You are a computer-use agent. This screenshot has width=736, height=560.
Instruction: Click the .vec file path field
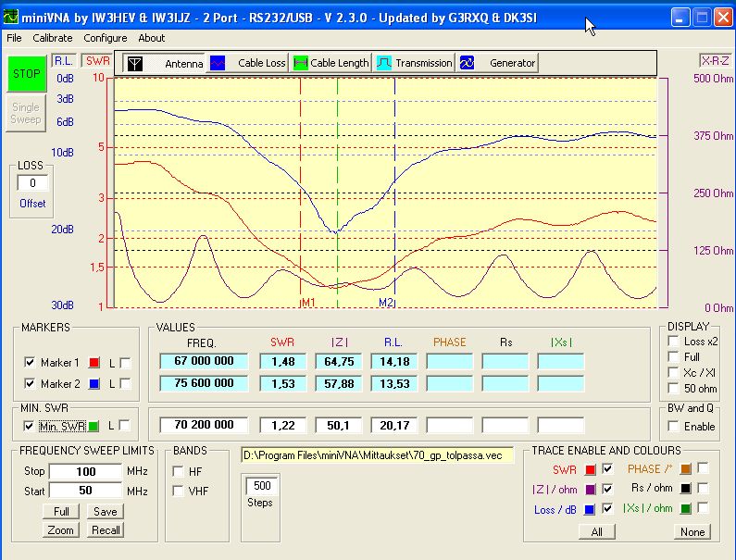[x=378, y=455]
